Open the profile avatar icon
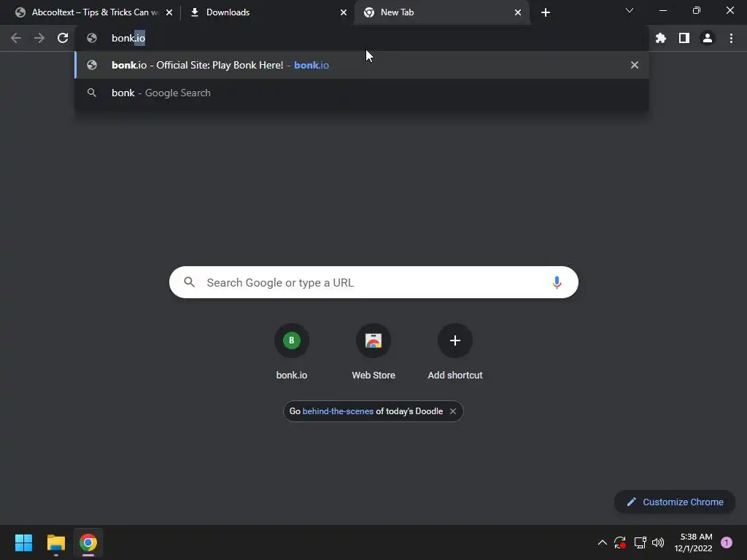 click(708, 38)
